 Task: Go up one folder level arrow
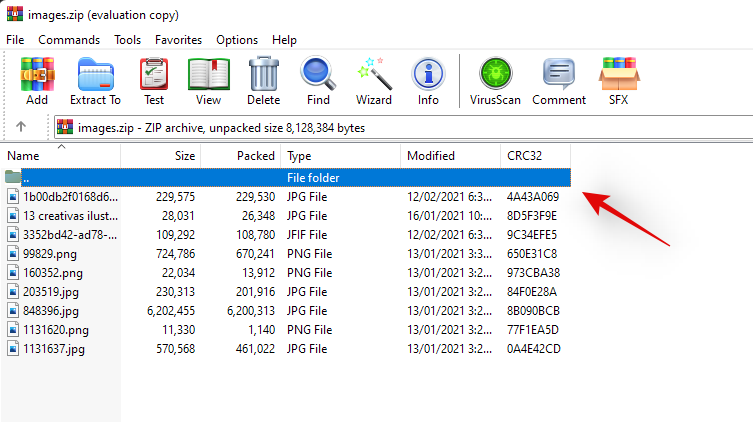click(21, 127)
